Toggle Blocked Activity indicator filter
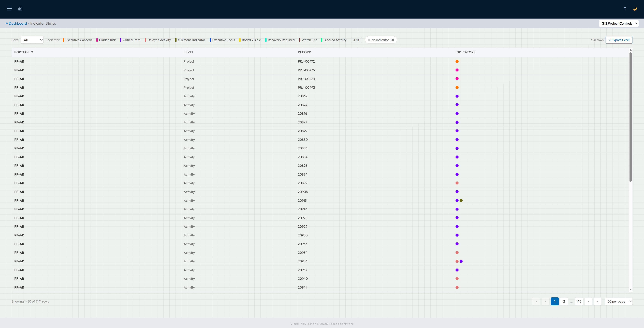 pyautogui.click(x=334, y=40)
